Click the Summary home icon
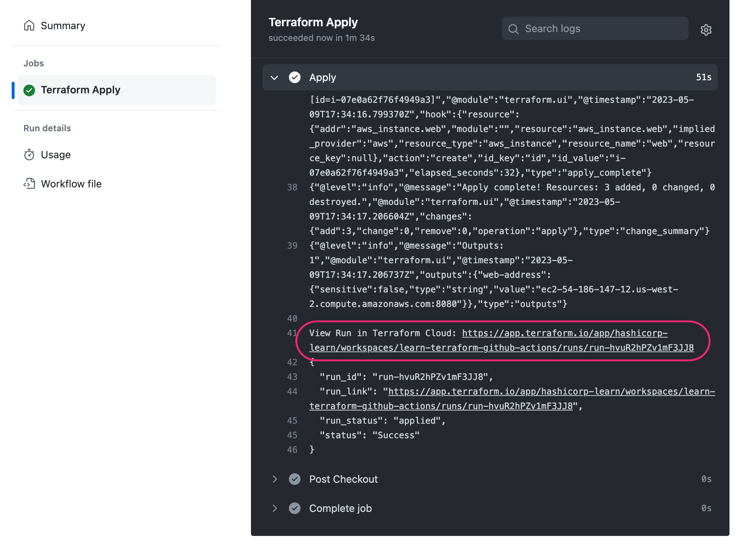This screenshot has height=560, width=747. tap(29, 26)
